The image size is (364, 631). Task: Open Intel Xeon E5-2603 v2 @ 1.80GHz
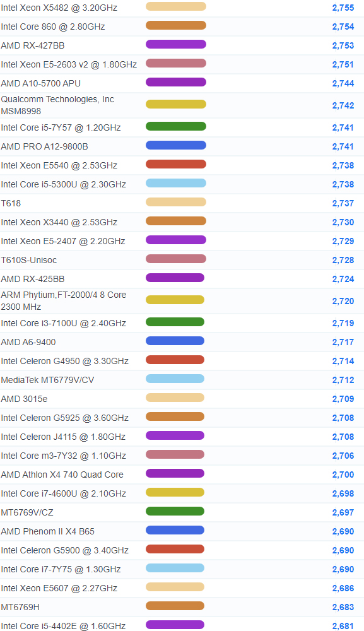69,64
